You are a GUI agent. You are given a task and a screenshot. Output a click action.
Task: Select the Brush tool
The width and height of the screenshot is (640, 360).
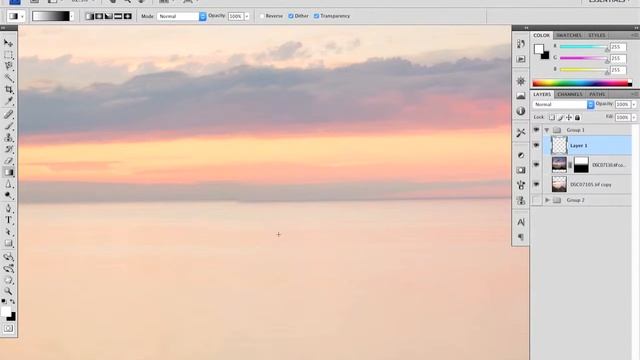pos(8,126)
